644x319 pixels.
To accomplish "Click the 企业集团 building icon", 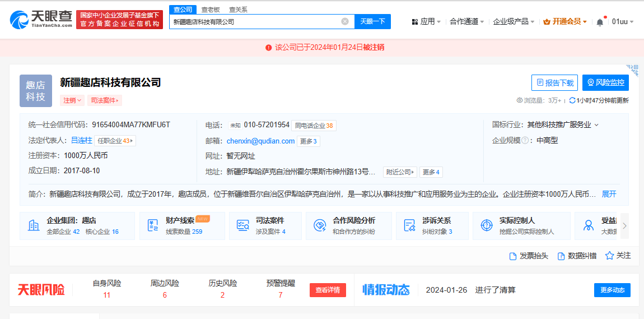I will [x=34, y=225].
